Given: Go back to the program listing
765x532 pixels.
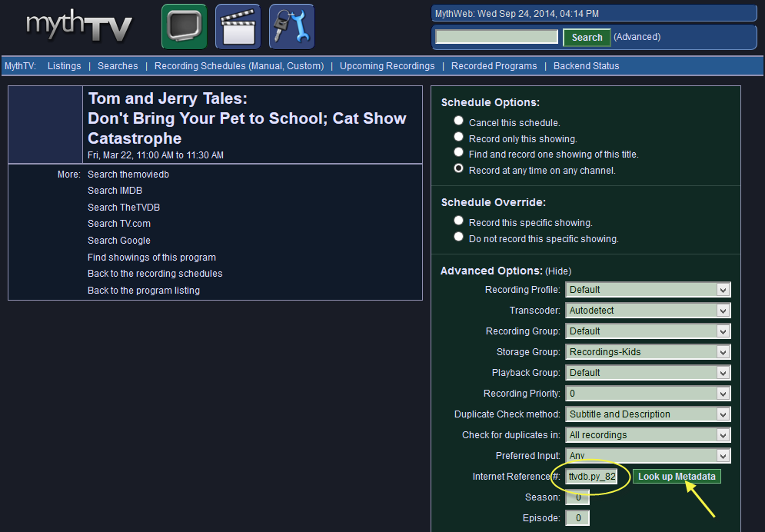Looking at the screenshot, I should [144, 291].
